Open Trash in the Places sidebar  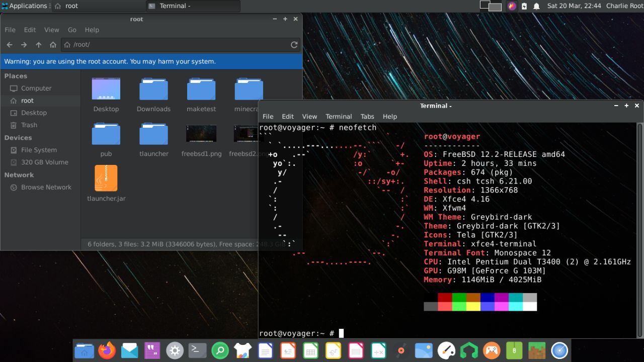pyautogui.click(x=40, y=125)
